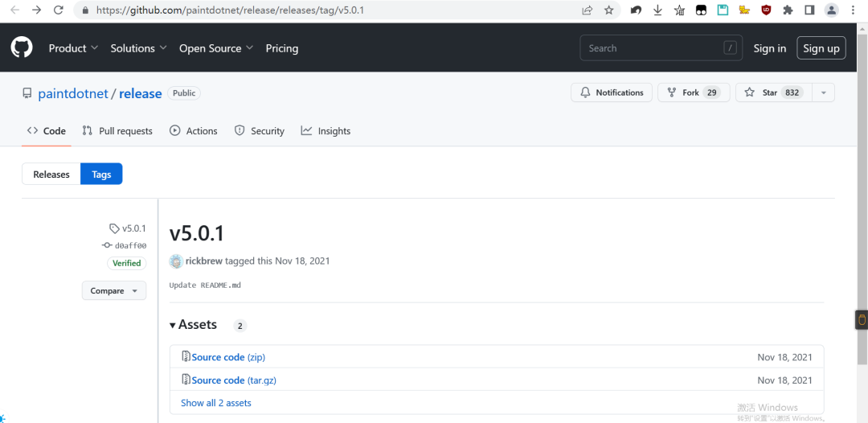
Task: Click the rickbrew avatar image
Action: tap(176, 261)
